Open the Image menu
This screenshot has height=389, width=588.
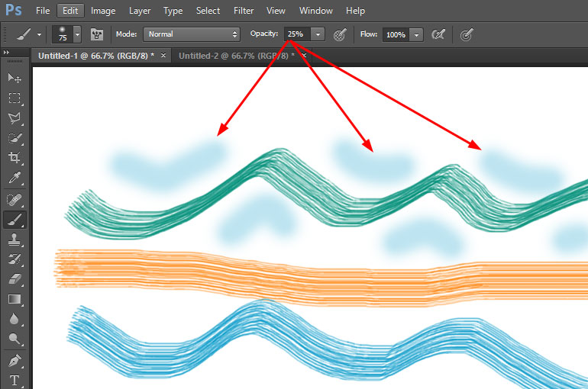(x=103, y=11)
